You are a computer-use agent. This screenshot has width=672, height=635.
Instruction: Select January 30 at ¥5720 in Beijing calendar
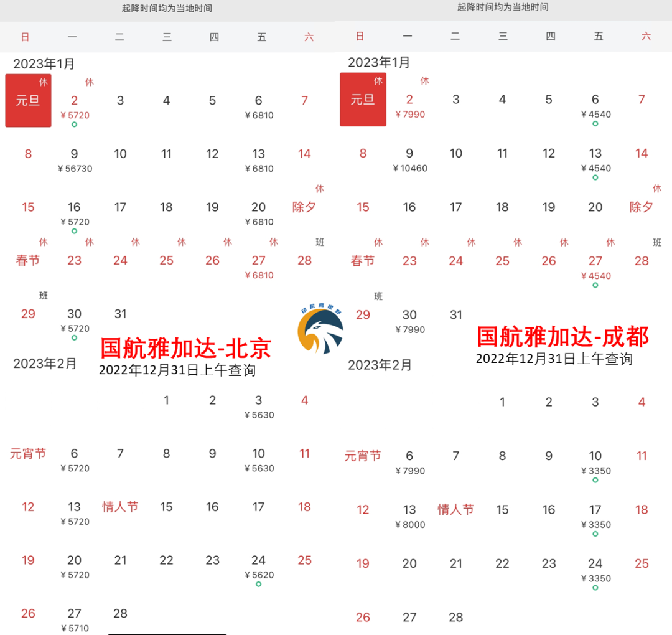[x=75, y=323]
